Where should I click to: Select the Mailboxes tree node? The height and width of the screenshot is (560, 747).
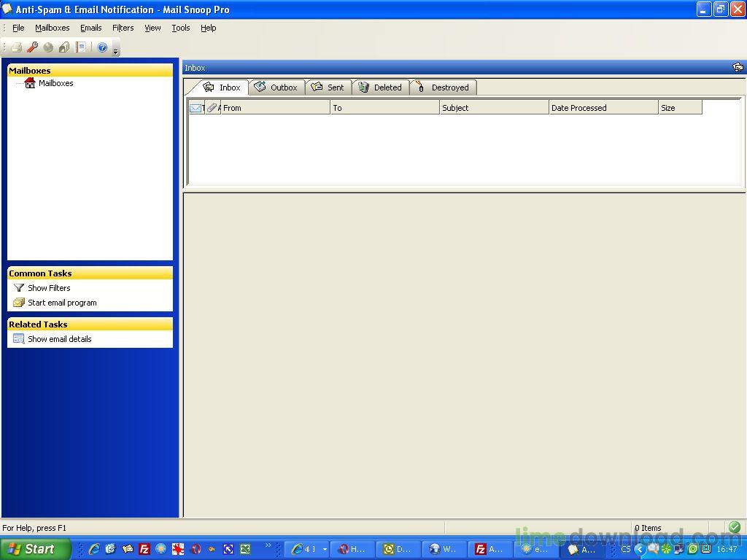tap(55, 83)
